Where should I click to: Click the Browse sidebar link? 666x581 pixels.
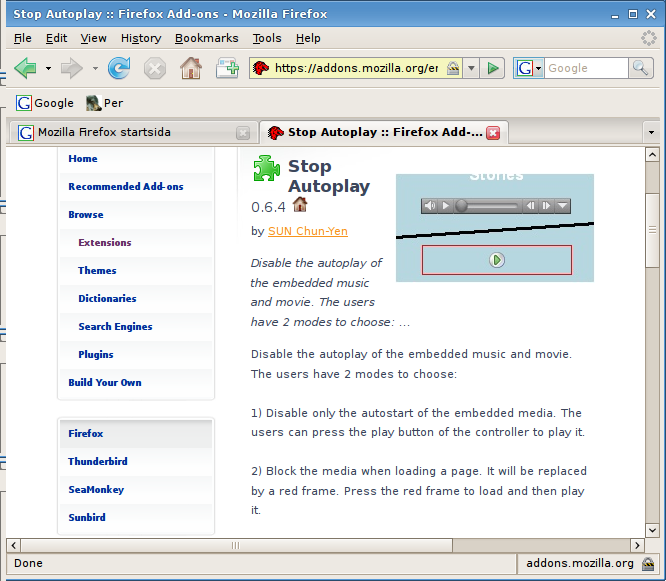click(86, 214)
